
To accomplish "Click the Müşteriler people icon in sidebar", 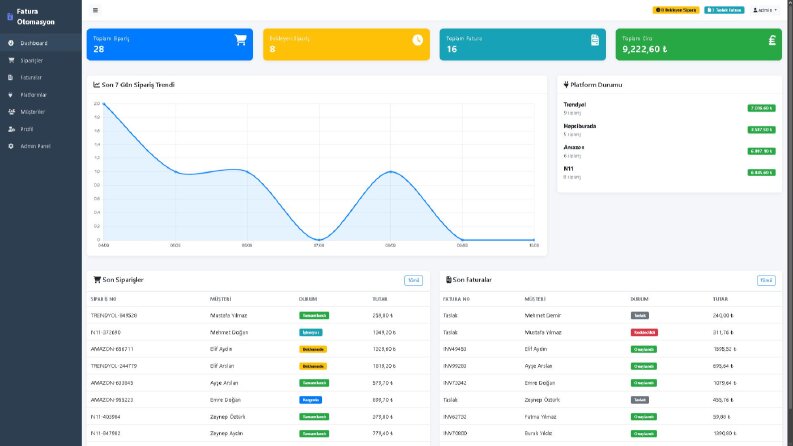I will [11, 112].
